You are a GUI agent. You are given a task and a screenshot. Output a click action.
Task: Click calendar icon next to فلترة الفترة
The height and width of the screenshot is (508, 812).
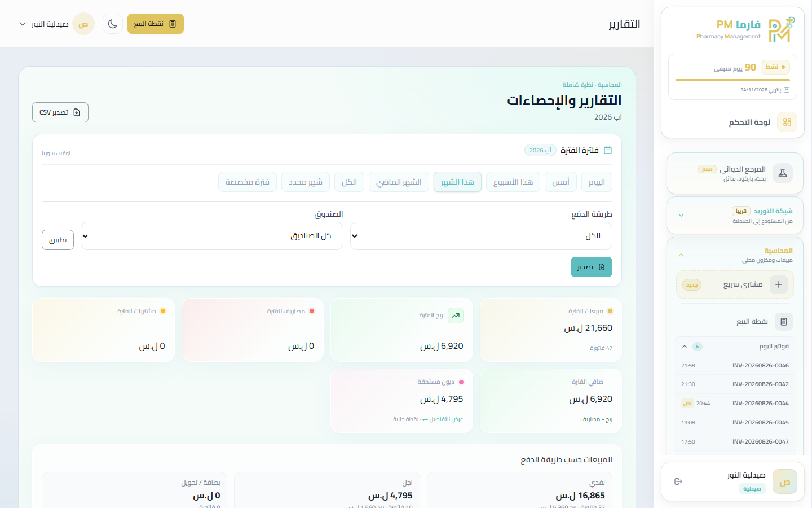tap(608, 150)
